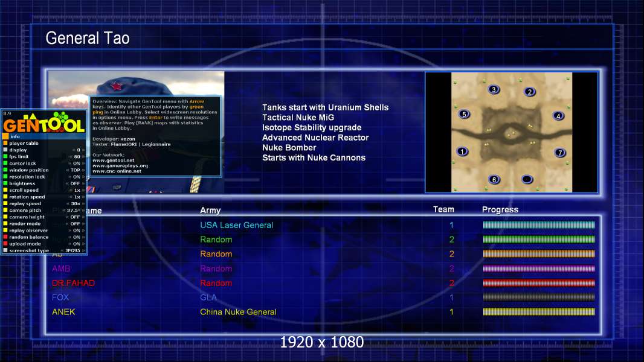
Task: Toggle the brightness OFF value
Action: [x=75, y=183]
